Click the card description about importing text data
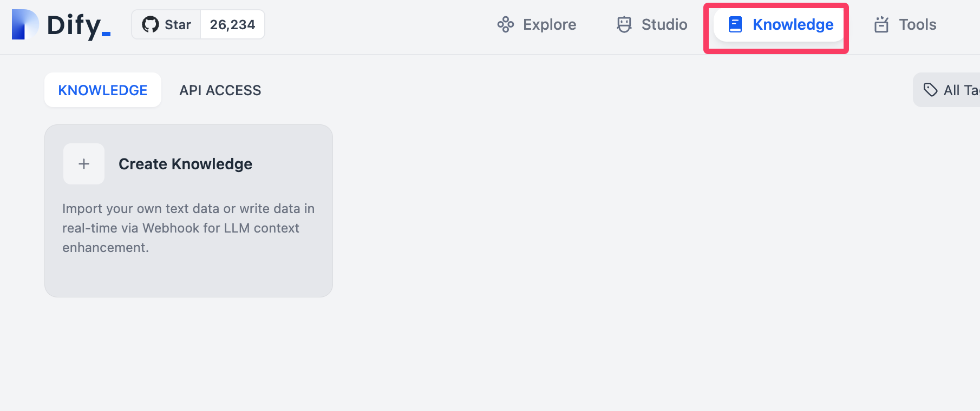Screen dimensions: 980x411 pos(188,228)
